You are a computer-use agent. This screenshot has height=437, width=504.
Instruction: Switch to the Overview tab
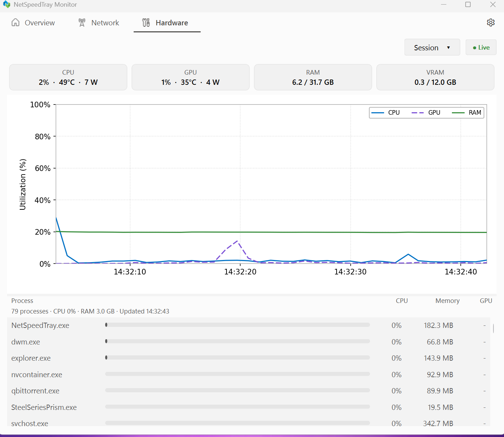pyautogui.click(x=33, y=23)
